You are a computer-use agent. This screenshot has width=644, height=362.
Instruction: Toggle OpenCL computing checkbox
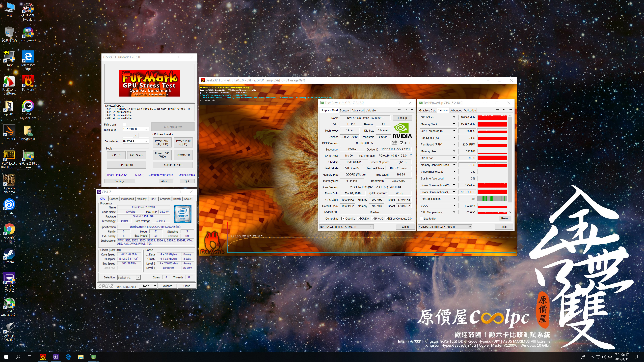(343, 219)
